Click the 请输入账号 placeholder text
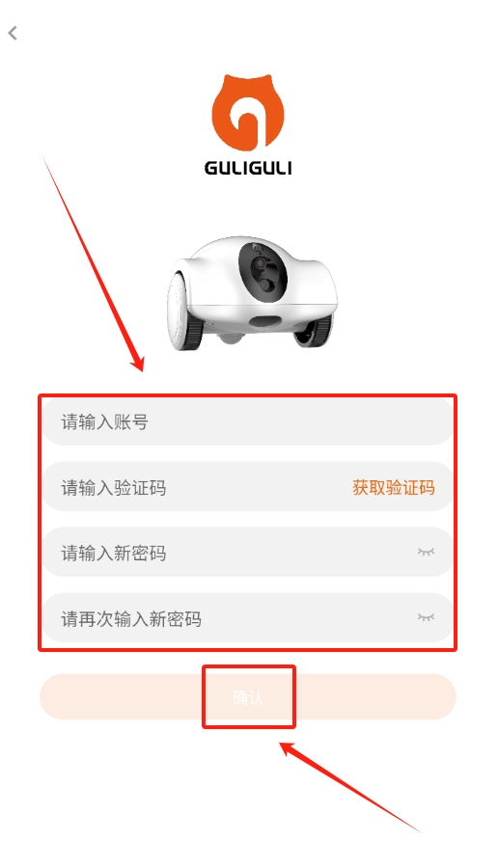 pos(104,422)
